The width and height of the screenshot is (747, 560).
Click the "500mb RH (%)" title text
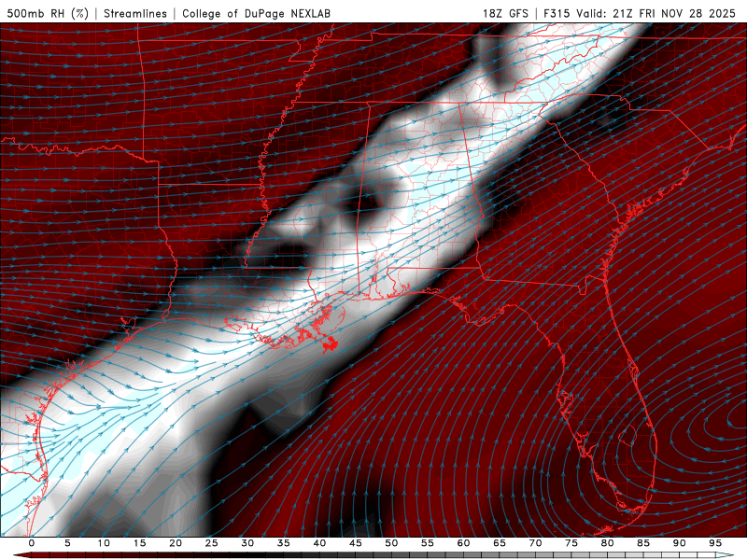(x=48, y=13)
